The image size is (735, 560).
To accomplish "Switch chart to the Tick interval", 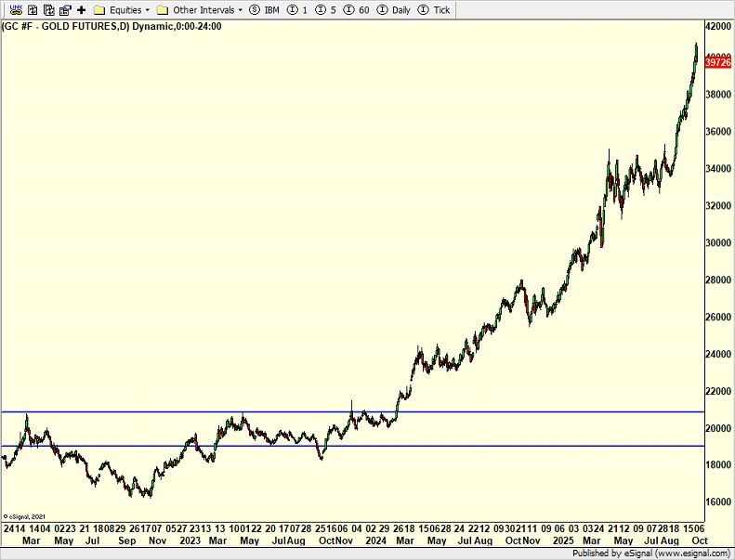I will tap(435, 9).
